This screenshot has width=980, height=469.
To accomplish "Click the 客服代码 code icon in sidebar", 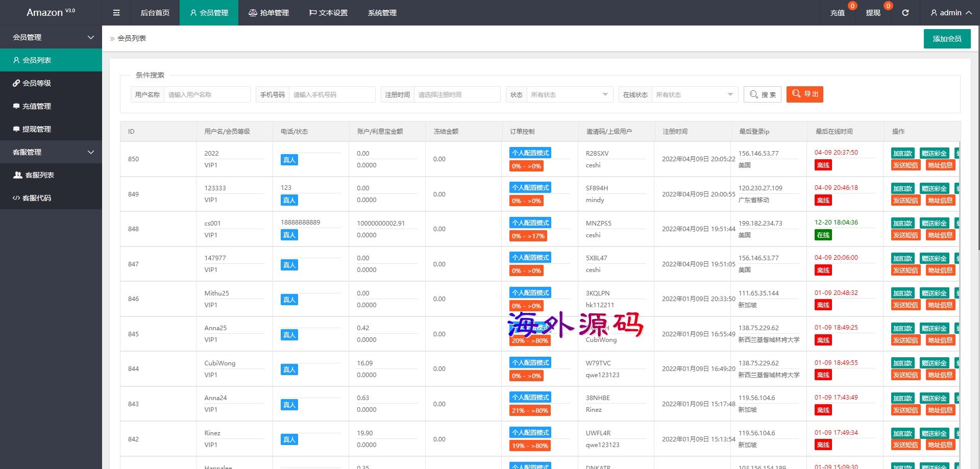I will [x=16, y=198].
